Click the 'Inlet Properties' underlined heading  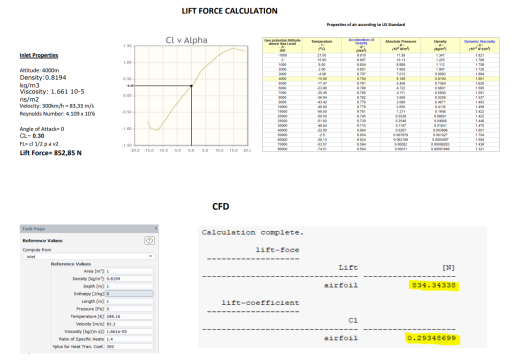point(39,55)
